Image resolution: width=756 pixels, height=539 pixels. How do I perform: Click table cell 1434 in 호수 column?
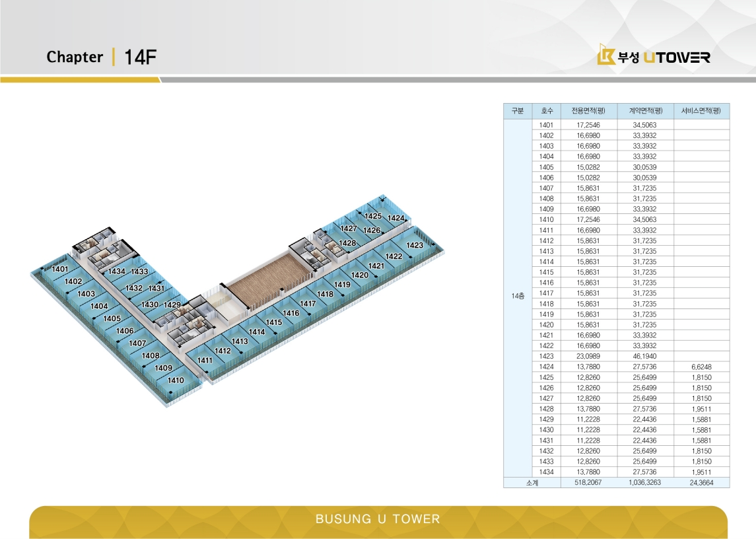point(546,472)
